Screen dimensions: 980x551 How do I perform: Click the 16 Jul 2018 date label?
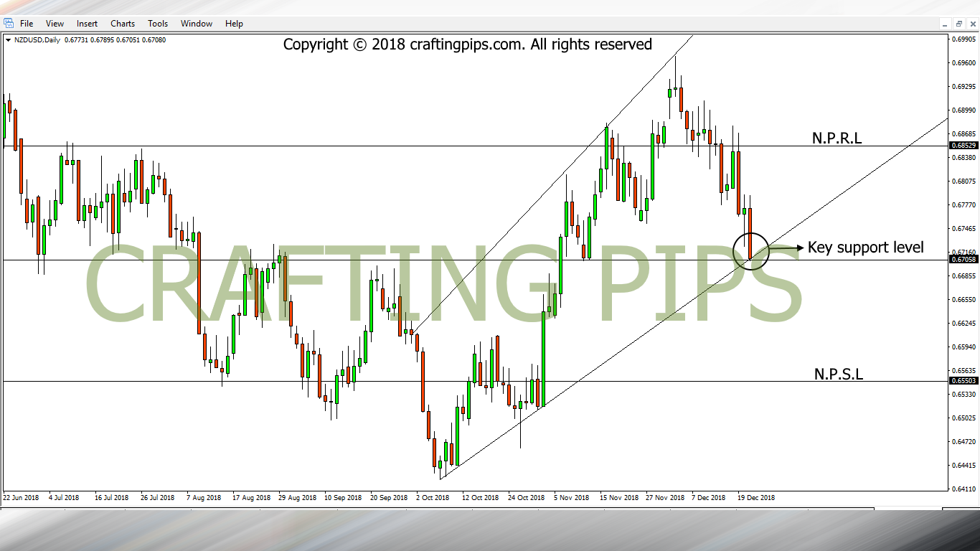(112, 497)
